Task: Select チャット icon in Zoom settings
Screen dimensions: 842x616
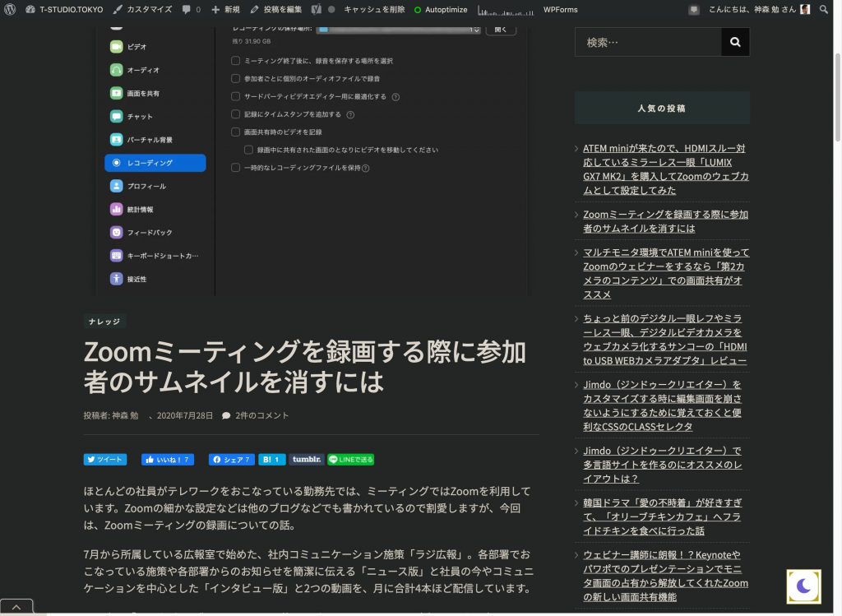Action: coord(117,116)
